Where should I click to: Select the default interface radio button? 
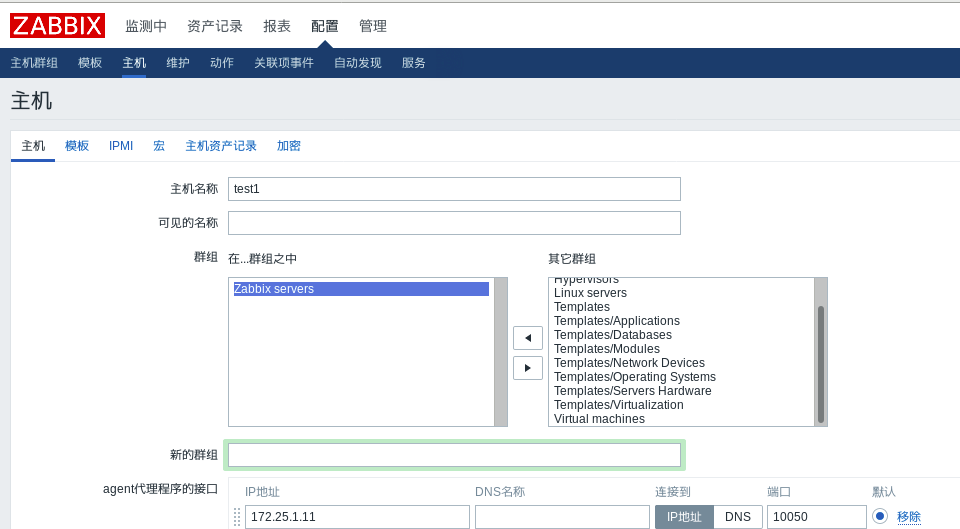[880, 516]
